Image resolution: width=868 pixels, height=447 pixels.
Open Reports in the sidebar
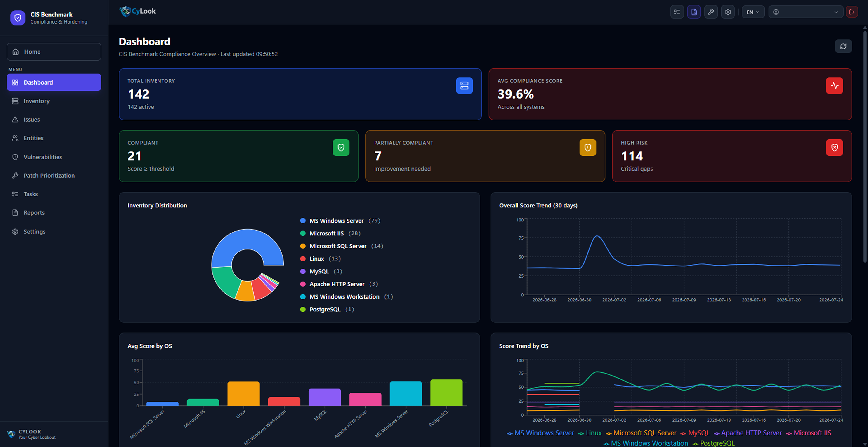pos(54,213)
